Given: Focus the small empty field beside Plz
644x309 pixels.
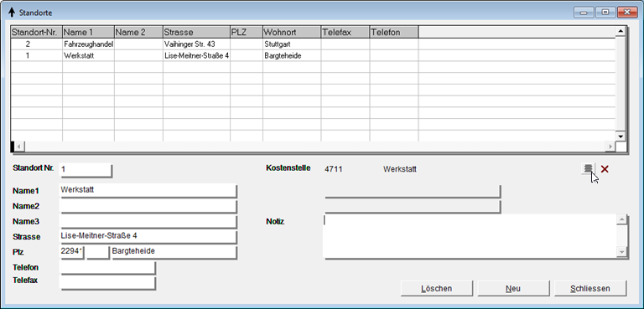Looking at the screenshot, I should pos(98,252).
